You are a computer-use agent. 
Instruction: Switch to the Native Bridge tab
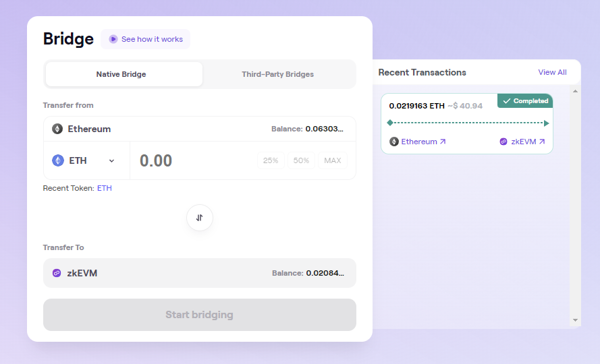(124, 74)
